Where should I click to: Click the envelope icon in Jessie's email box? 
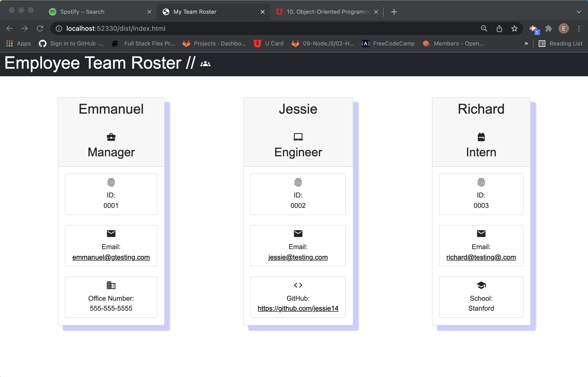click(298, 233)
